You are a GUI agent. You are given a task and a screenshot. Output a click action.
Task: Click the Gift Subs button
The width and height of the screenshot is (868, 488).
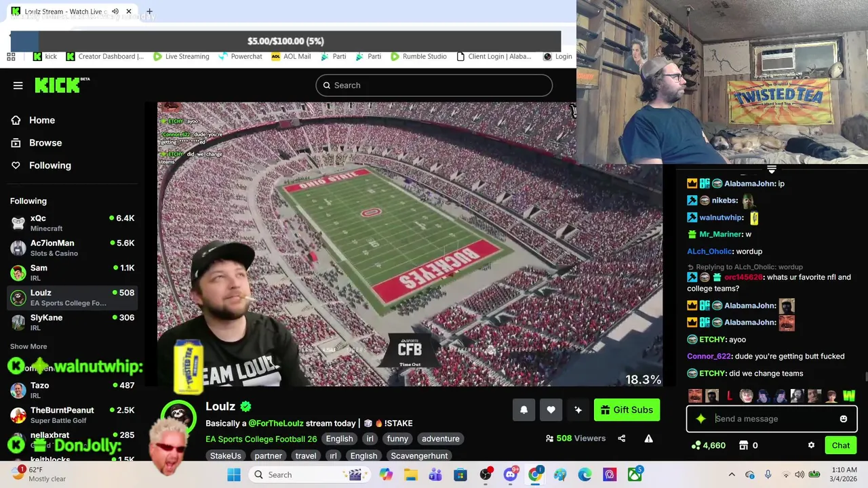(627, 410)
